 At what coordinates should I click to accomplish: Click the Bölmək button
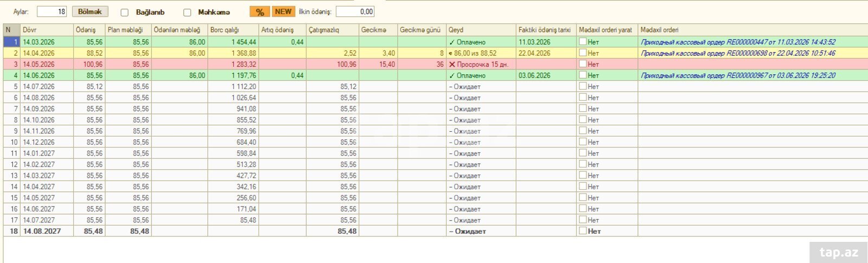pos(90,11)
